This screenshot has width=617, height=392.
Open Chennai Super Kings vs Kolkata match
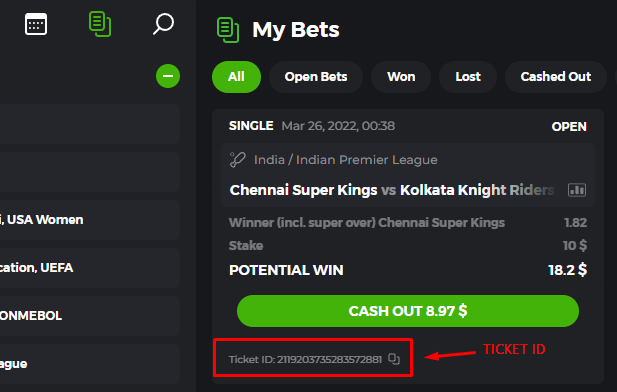pyautogui.click(x=392, y=190)
